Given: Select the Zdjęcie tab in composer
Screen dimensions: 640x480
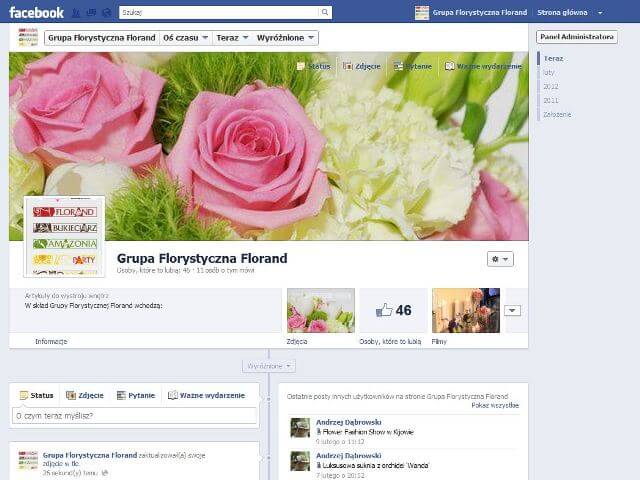Looking at the screenshot, I should 84,395.
